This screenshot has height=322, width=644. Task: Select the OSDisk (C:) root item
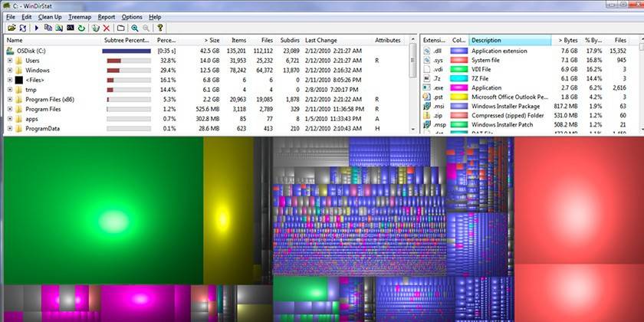point(32,51)
